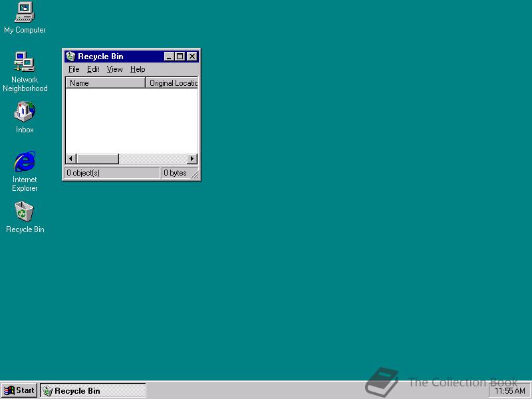Viewport: 532px width, 399px height.
Task: Click the '0 object(s)' status text
Action: coord(83,173)
